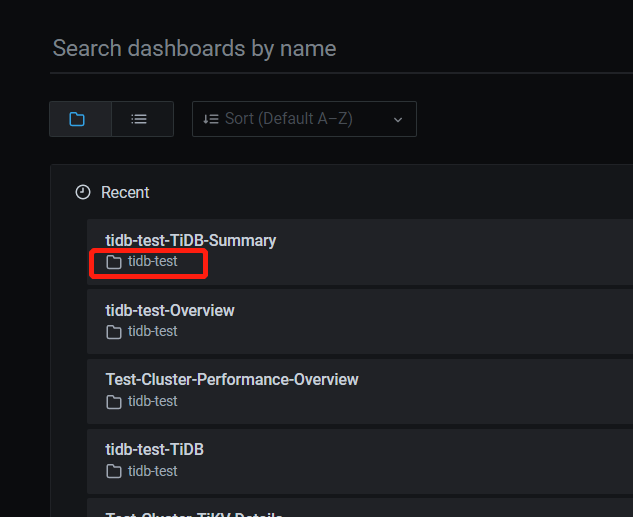
Task: Click folder icon under tidb-test-Overview
Action: click(114, 332)
